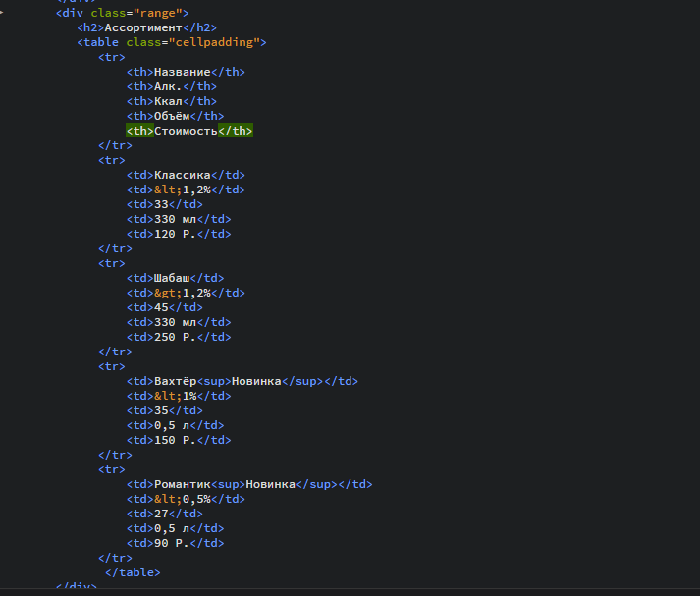Click the td &lt;0,5% line

pos(186,499)
